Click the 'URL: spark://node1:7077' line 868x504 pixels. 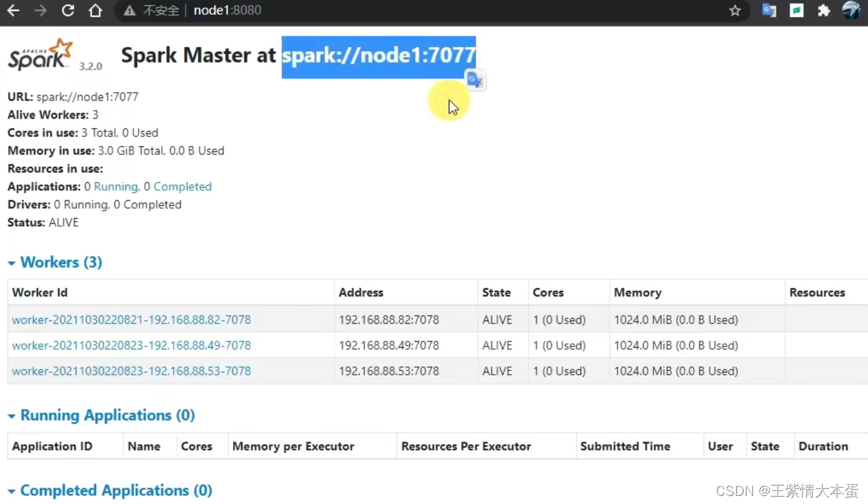pos(73,97)
